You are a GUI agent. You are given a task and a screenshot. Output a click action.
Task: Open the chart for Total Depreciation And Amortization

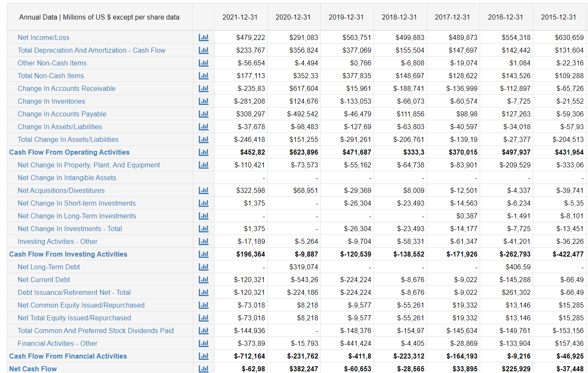(204, 50)
